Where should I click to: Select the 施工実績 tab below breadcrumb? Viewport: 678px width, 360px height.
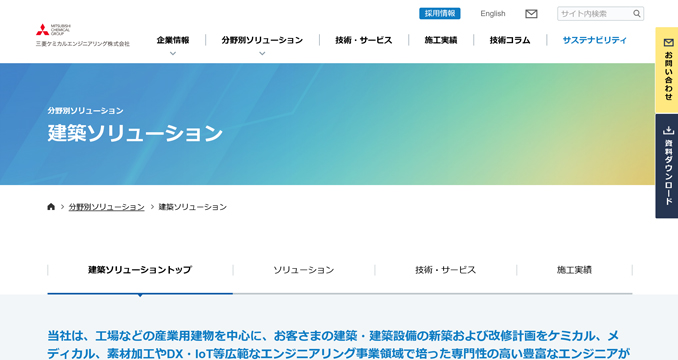(x=574, y=270)
